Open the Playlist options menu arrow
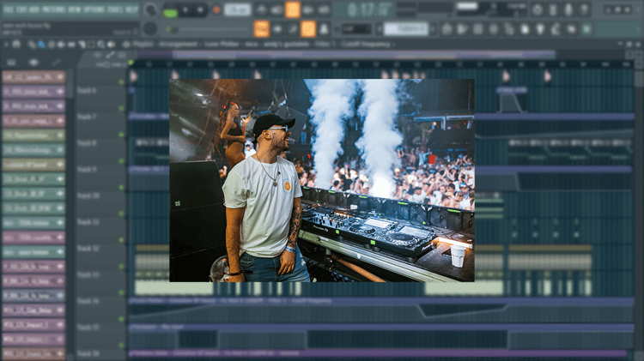This screenshot has height=361, width=644. tap(6, 45)
